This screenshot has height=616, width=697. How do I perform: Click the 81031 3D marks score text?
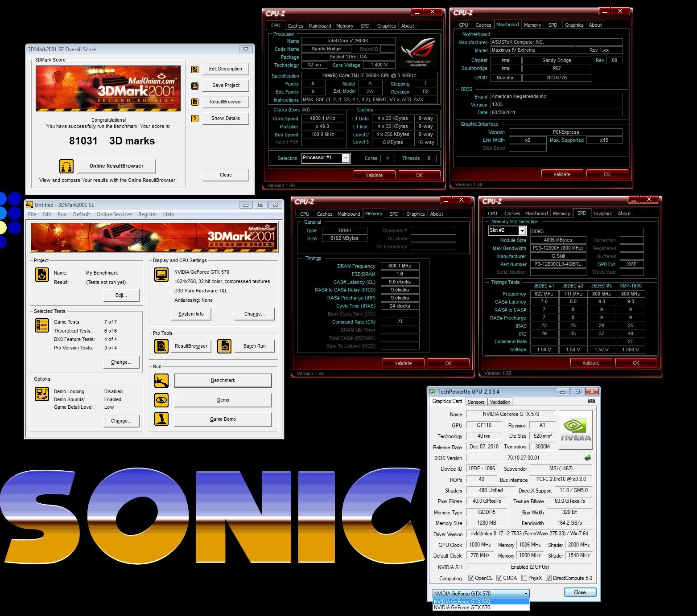112,141
